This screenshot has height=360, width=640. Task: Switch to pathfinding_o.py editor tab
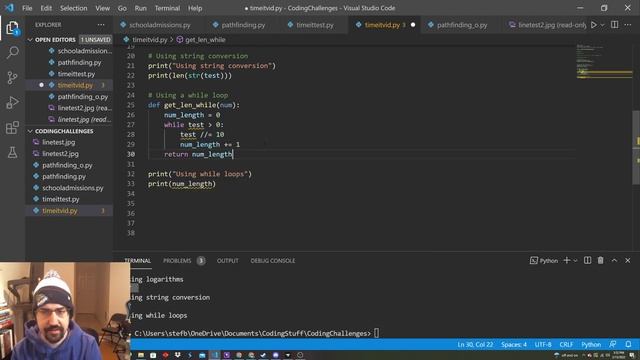click(462, 25)
